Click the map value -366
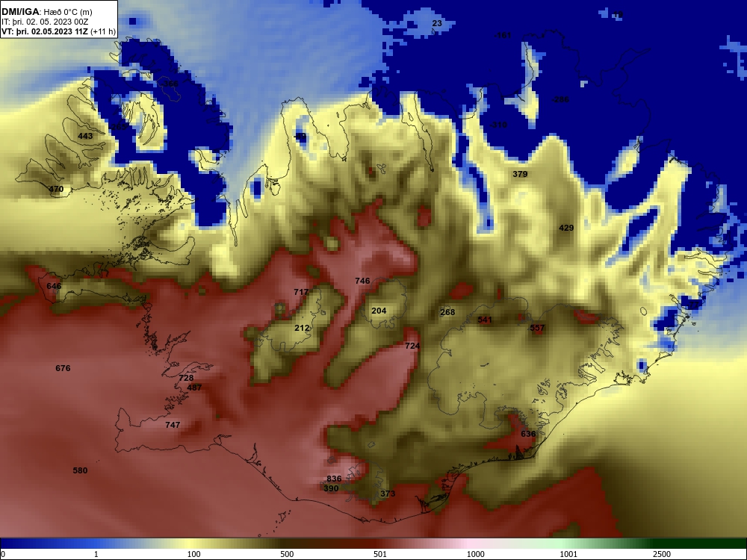747x560 pixels. pyautogui.click(x=170, y=84)
